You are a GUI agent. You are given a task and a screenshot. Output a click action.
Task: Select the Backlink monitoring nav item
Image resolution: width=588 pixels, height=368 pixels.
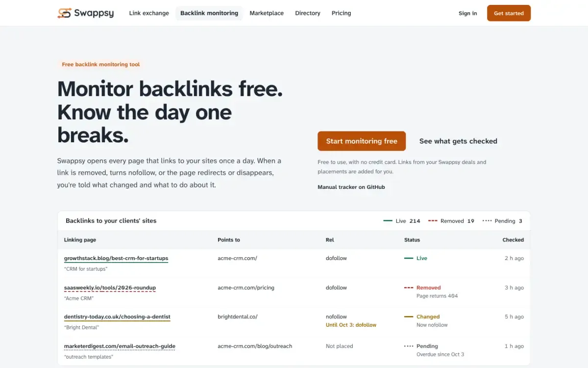click(209, 13)
